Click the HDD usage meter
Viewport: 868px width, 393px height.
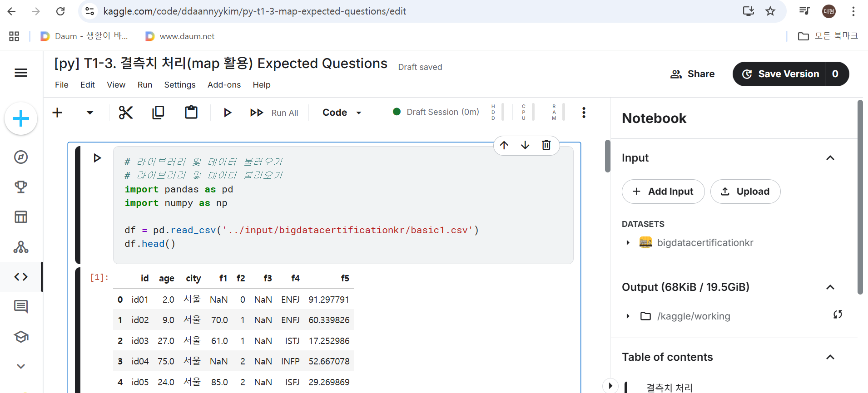pos(497,112)
